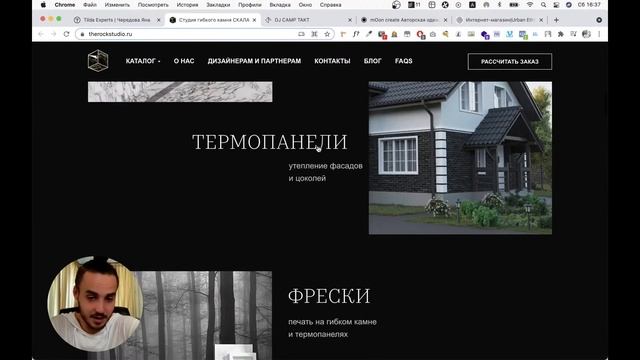Click the Bluetooth menu bar icon
The width and height of the screenshot is (640, 360).
(500, 5)
